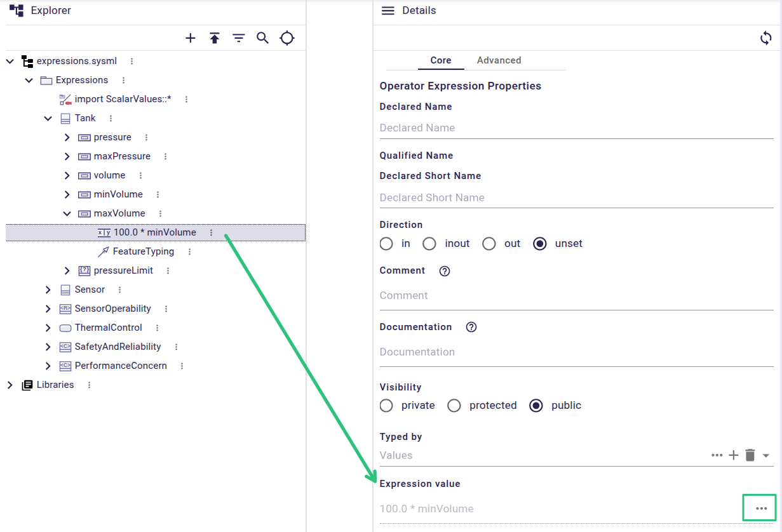The width and height of the screenshot is (782, 532).
Task: Select 'import ScalarValues::*' tree item
Action: (x=123, y=99)
